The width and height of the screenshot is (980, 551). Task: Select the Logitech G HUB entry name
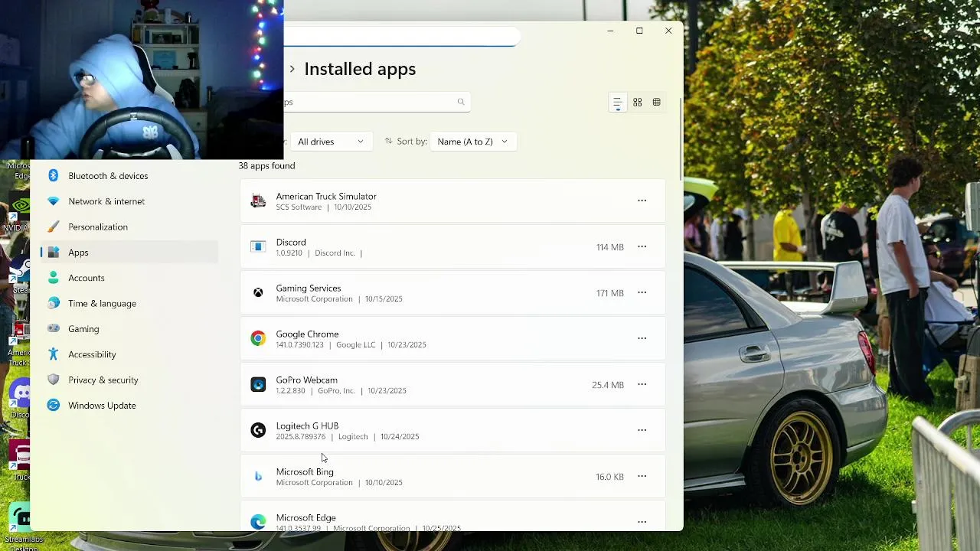[307, 426]
